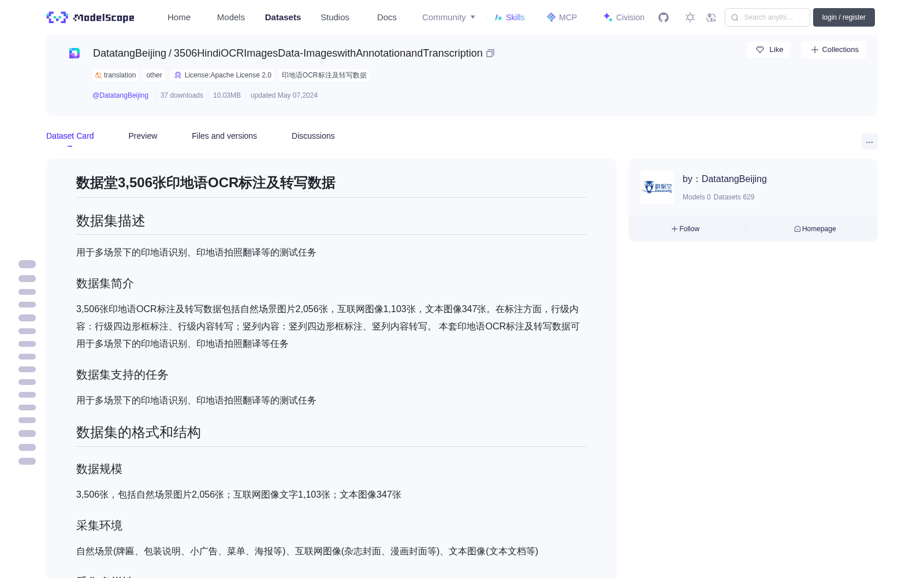
Task: Select the Dataset Card tab
Action: click(70, 136)
